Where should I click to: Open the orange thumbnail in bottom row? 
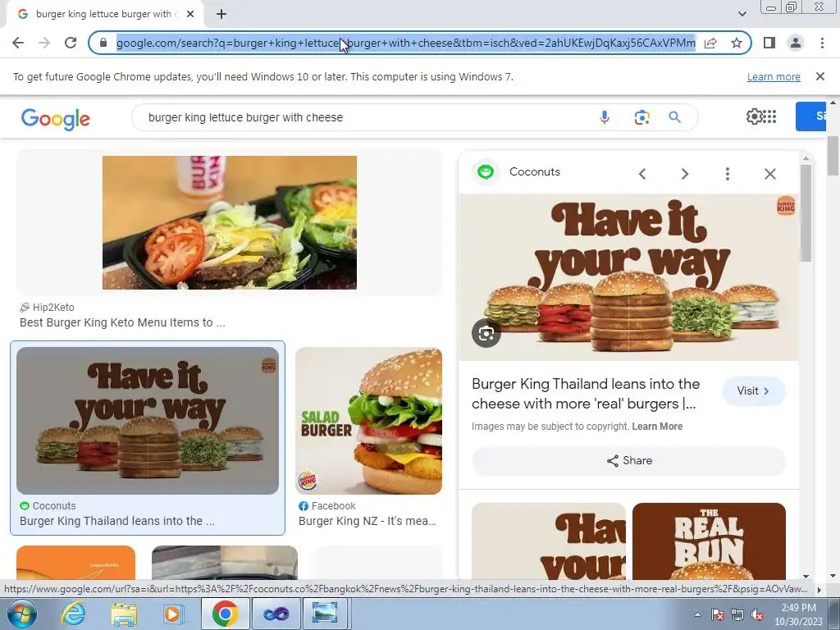(75, 563)
